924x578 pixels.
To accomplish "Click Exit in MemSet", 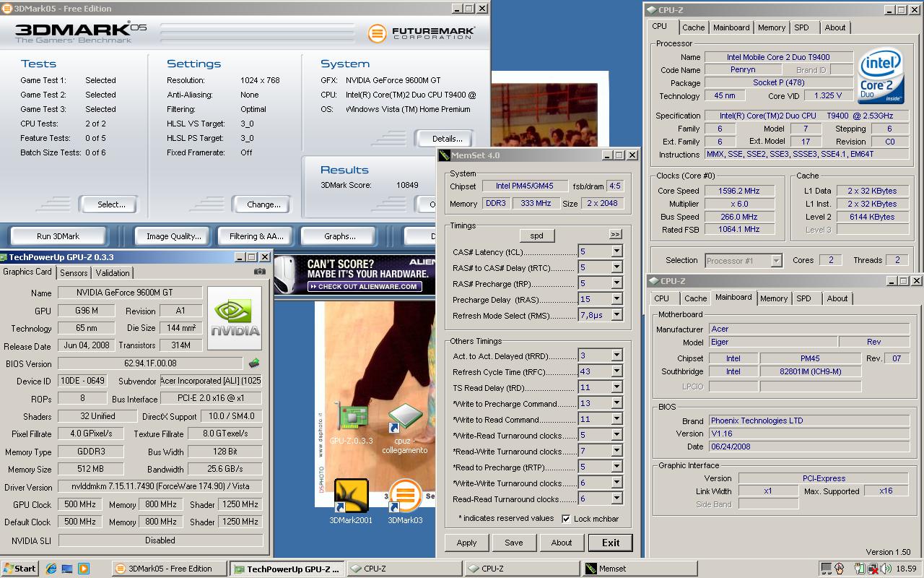I will click(x=611, y=543).
